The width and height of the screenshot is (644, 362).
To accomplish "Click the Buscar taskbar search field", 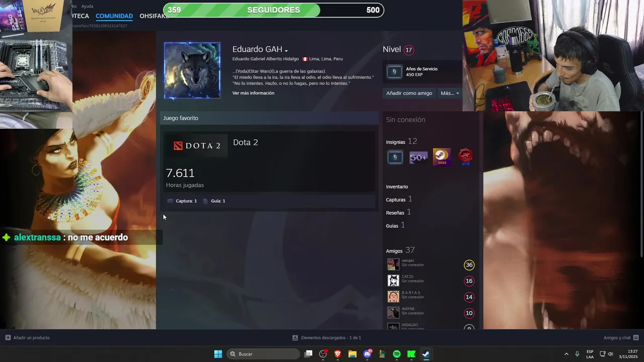I will [x=264, y=354].
